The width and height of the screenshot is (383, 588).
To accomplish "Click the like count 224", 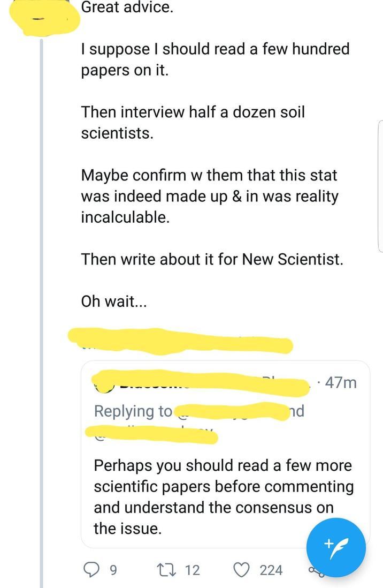I will [271, 570].
